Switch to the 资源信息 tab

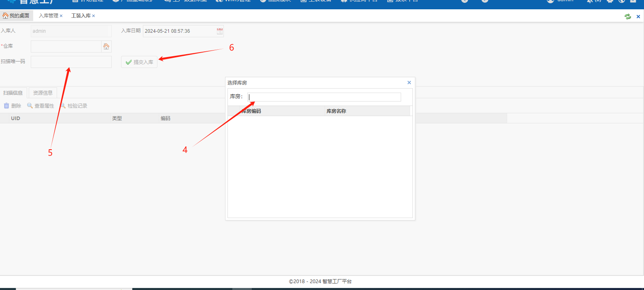[43, 93]
